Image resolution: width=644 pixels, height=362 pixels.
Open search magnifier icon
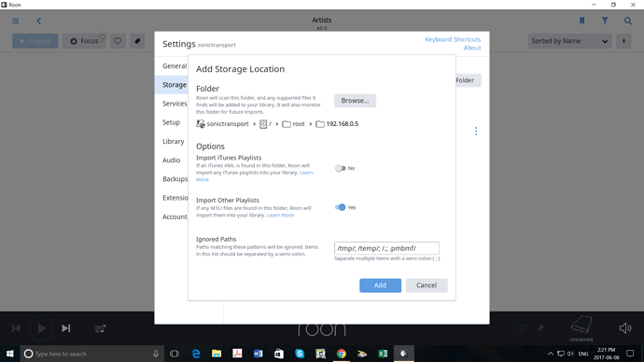[627, 21]
